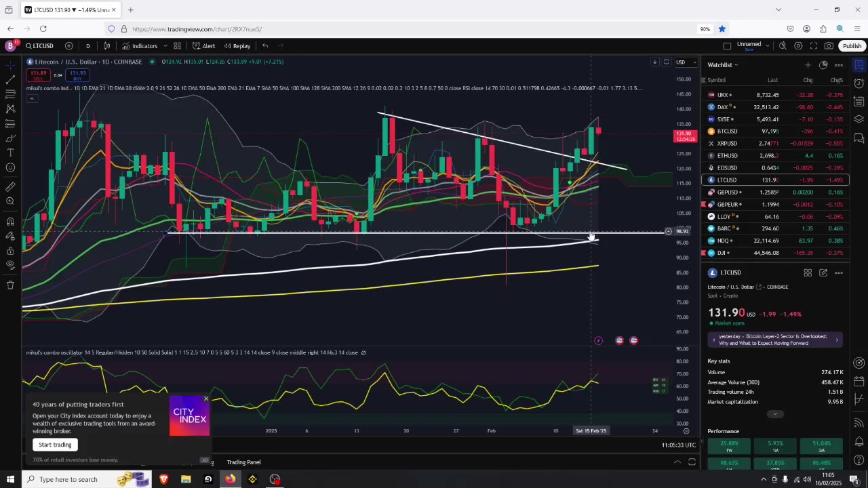The image size is (868, 488).
Task: Maximize the bottom trading panel
Action: tap(692, 462)
